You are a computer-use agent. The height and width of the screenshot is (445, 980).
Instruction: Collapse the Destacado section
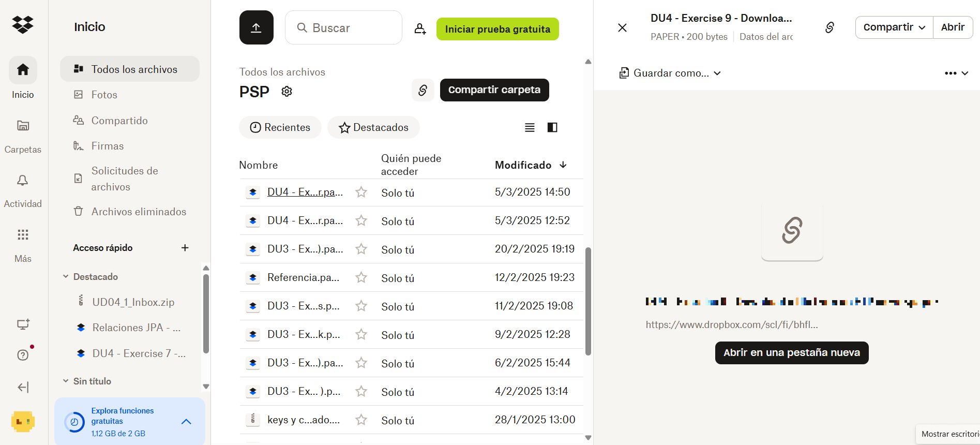coord(66,277)
